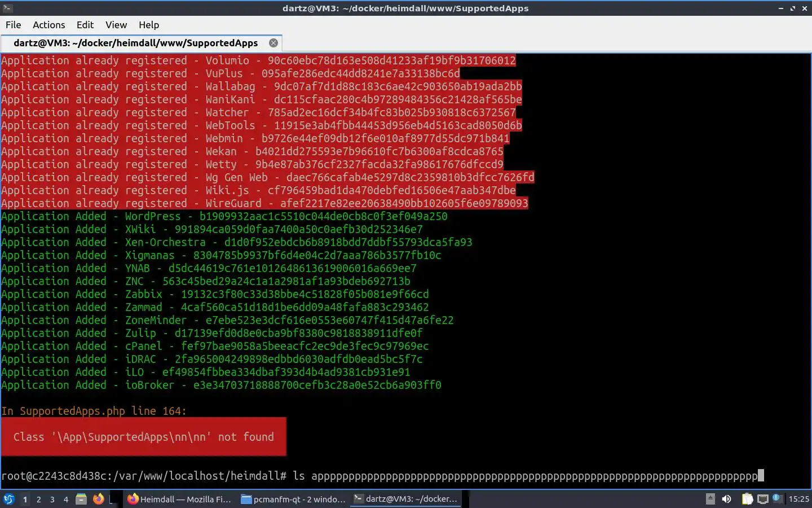This screenshot has width=812, height=508.
Task: Click the iLO Application Added line
Action: (206, 372)
